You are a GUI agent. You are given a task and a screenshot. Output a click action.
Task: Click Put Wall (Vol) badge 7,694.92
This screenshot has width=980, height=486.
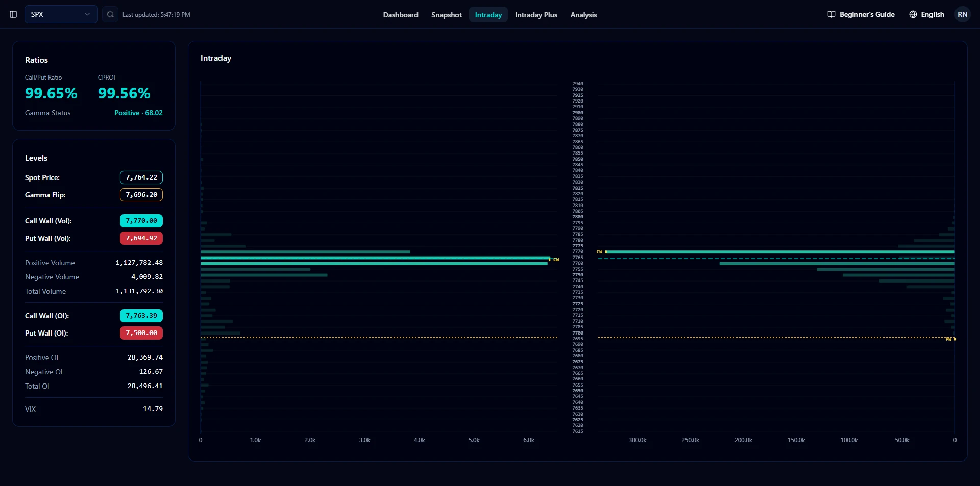(x=141, y=238)
